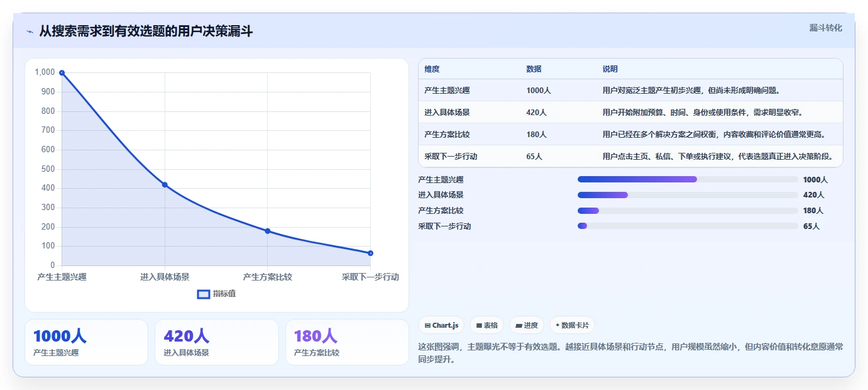Click the description starting 用户开始附加预算
Screen dimensions: 868x390
(x=703, y=113)
